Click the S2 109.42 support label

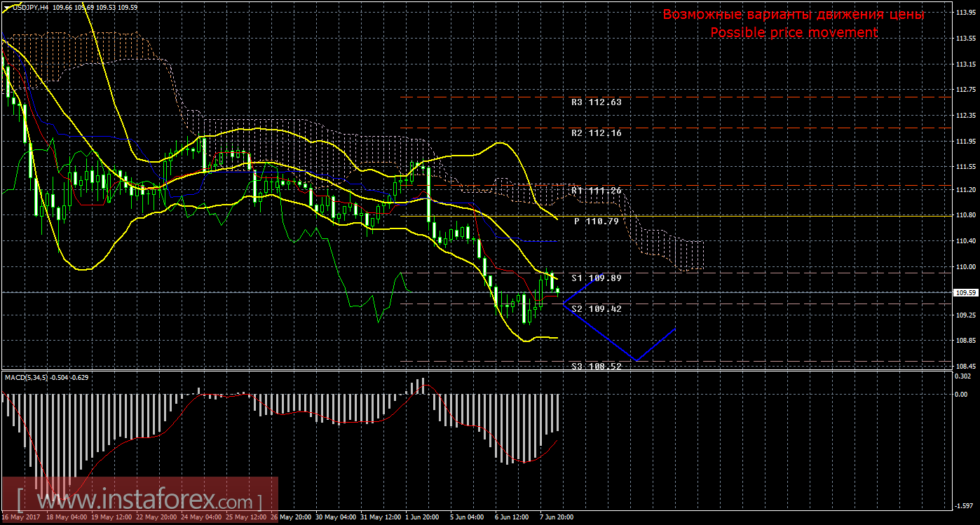[x=596, y=308]
